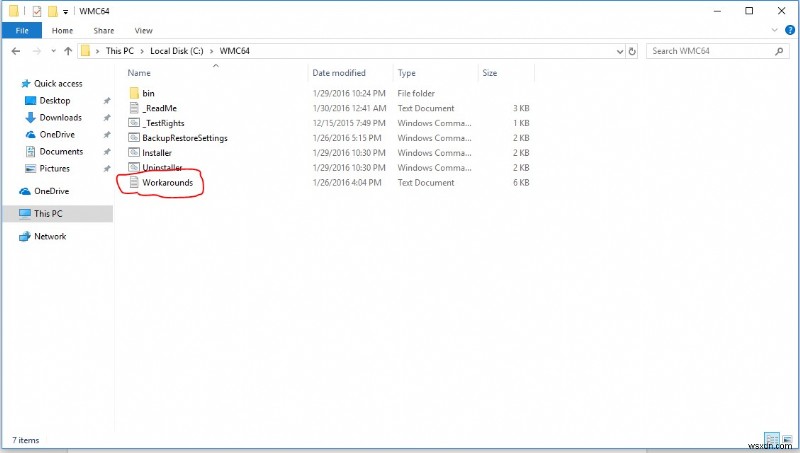
Task: Select the bin folder
Action: click(x=148, y=93)
